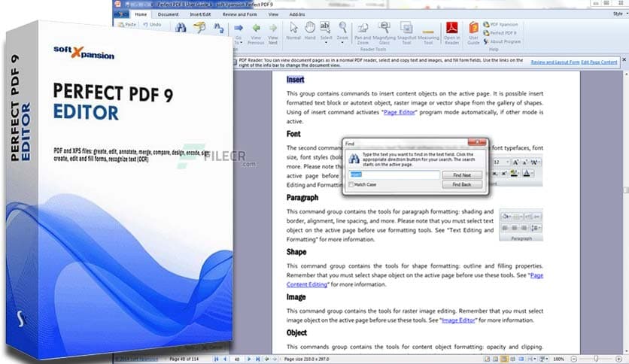This screenshot has height=364, width=629.
Task: Toggle the Match Case checkbox
Action: coord(351,184)
